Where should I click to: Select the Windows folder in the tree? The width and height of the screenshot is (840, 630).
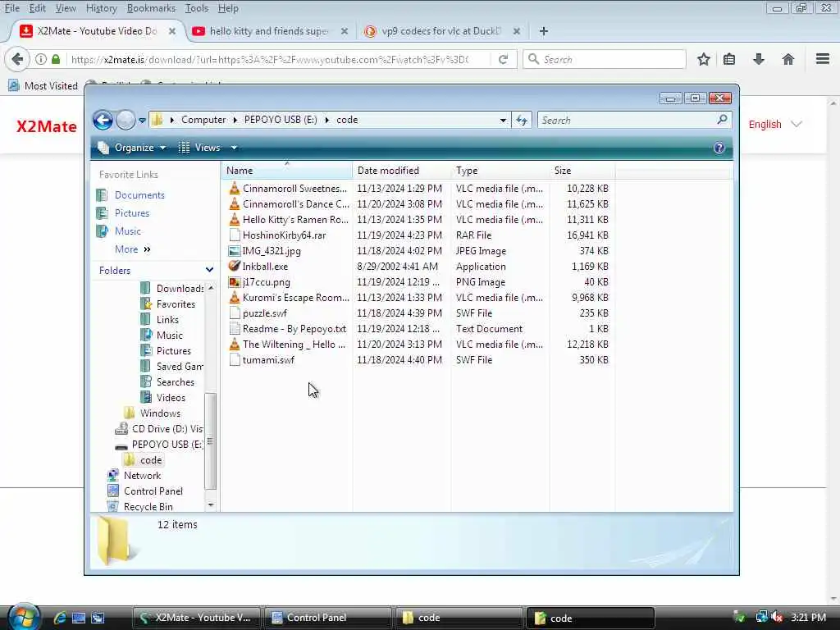[x=152, y=413]
